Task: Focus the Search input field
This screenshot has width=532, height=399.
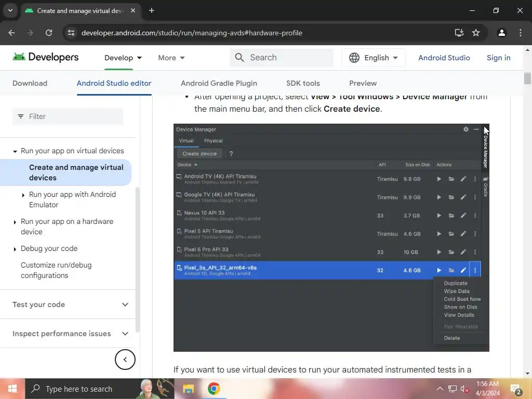Action: coord(282,57)
